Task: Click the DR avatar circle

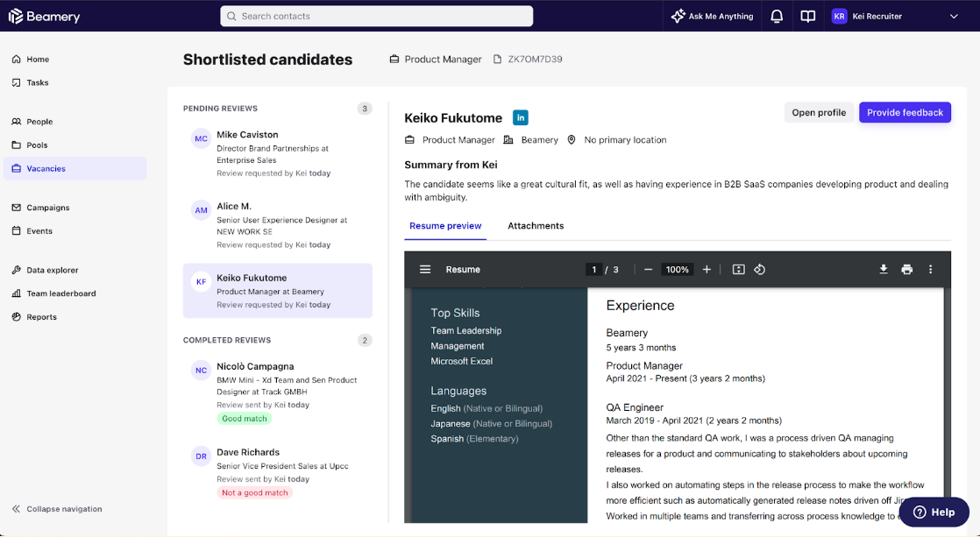Action: pos(201,456)
